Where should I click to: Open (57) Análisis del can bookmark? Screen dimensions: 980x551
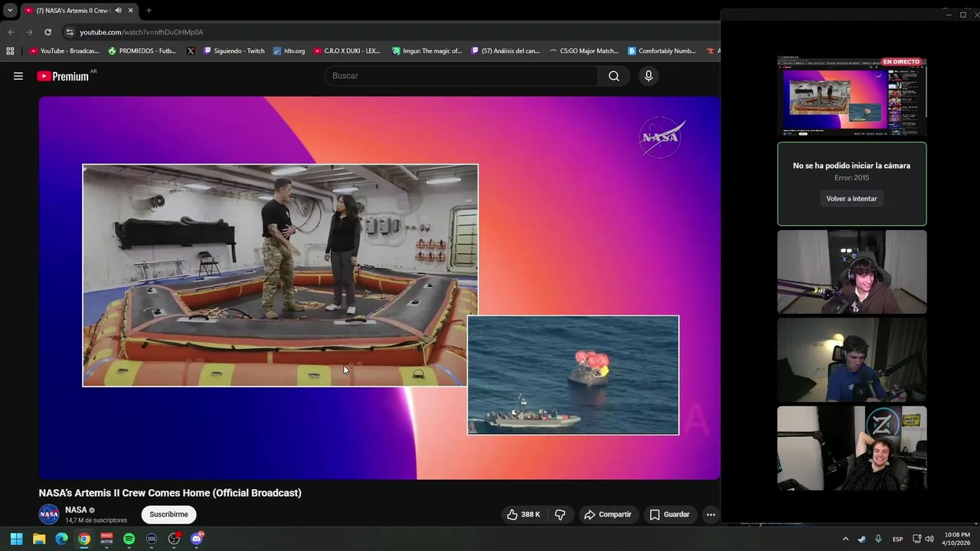point(505,51)
